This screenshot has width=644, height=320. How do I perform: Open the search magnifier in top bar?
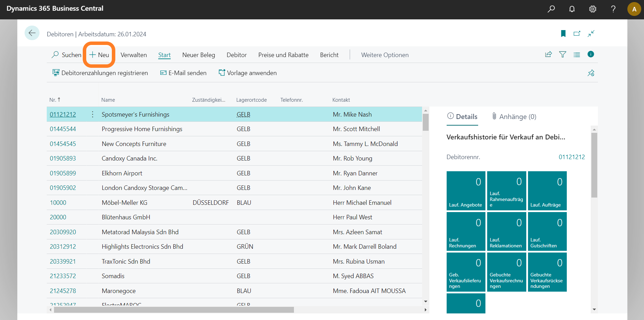tap(551, 9)
